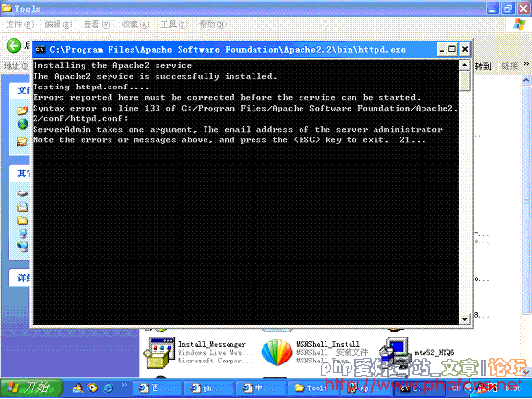
Task: Click console scrollbar up arrow
Action: [464, 64]
